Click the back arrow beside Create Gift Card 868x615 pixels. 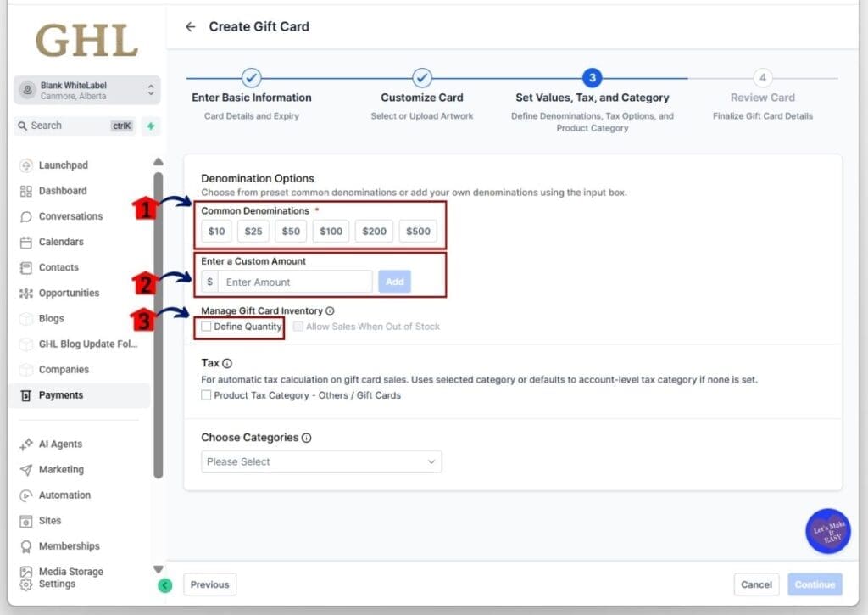point(191,27)
